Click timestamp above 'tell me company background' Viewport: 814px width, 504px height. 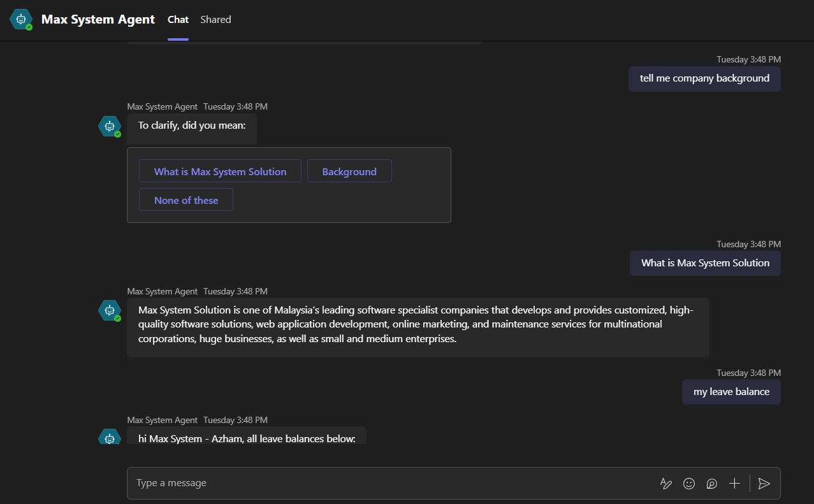[x=748, y=59]
